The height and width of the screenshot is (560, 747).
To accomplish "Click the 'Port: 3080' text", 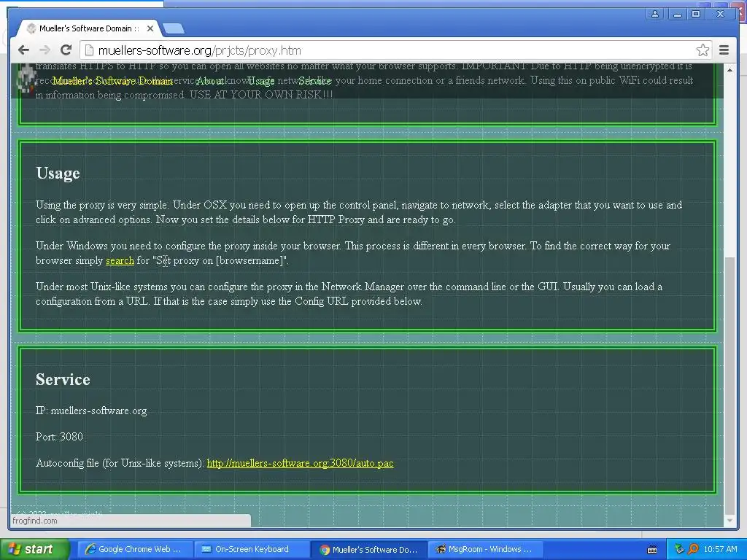I will point(60,437).
